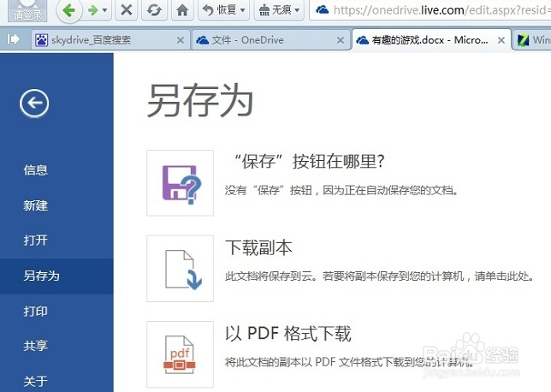The image size is (551, 392).
Task: Open 信息 in the sidebar menu
Action: pyautogui.click(x=35, y=170)
